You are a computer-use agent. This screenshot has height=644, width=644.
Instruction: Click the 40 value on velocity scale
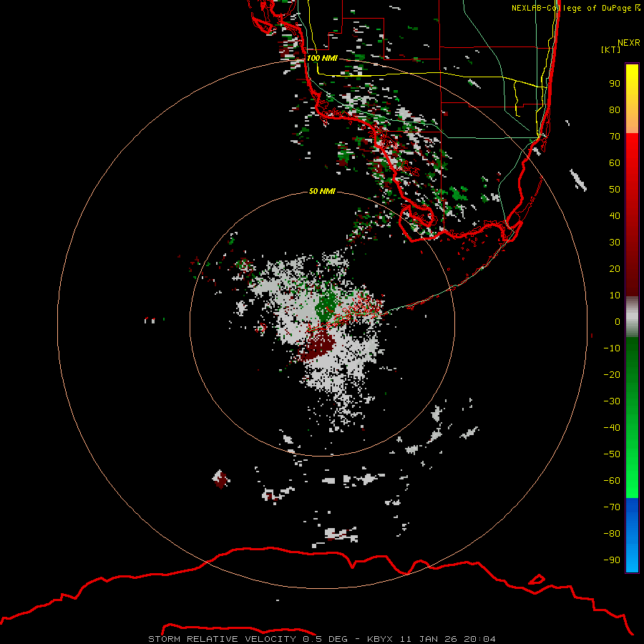coord(615,215)
